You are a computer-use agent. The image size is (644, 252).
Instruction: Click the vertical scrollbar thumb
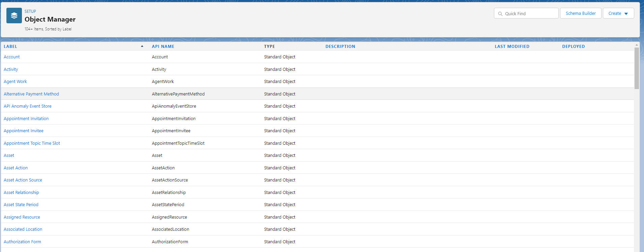637,67
